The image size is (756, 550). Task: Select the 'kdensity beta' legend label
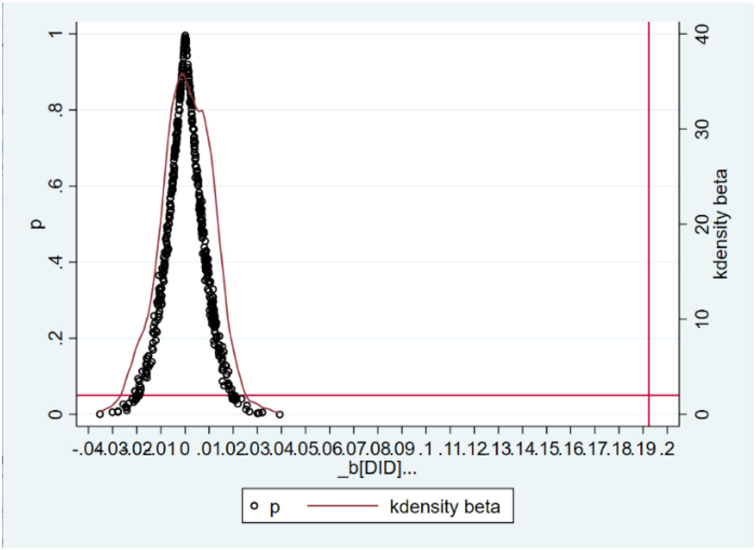pyautogui.click(x=444, y=506)
